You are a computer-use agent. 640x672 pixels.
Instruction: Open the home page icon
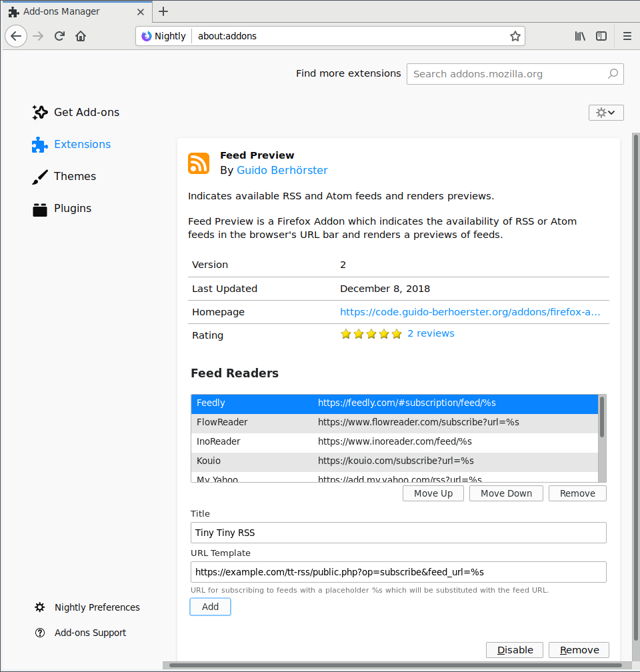coord(81,36)
